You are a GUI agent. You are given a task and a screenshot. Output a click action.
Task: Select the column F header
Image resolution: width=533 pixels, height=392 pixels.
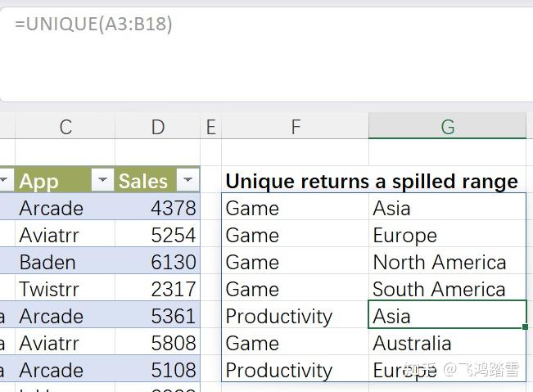point(296,127)
